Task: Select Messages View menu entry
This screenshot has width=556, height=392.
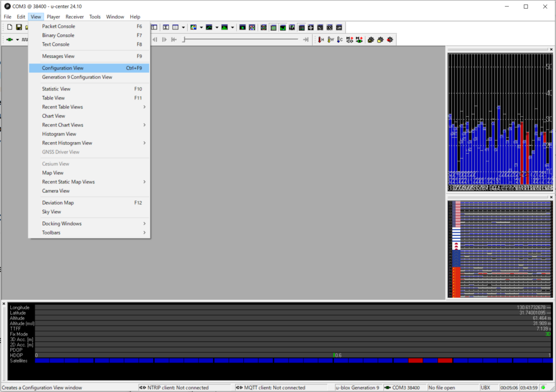Action: tap(90, 56)
